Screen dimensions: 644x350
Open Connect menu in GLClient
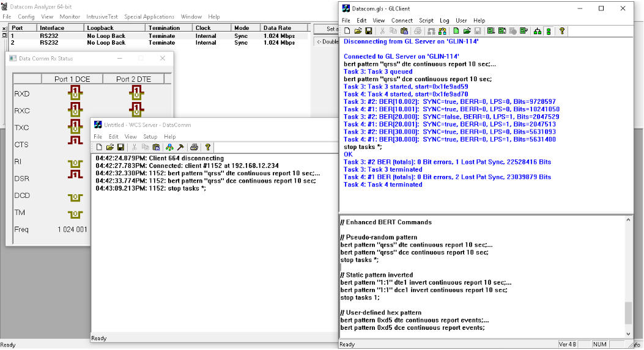[x=402, y=21]
